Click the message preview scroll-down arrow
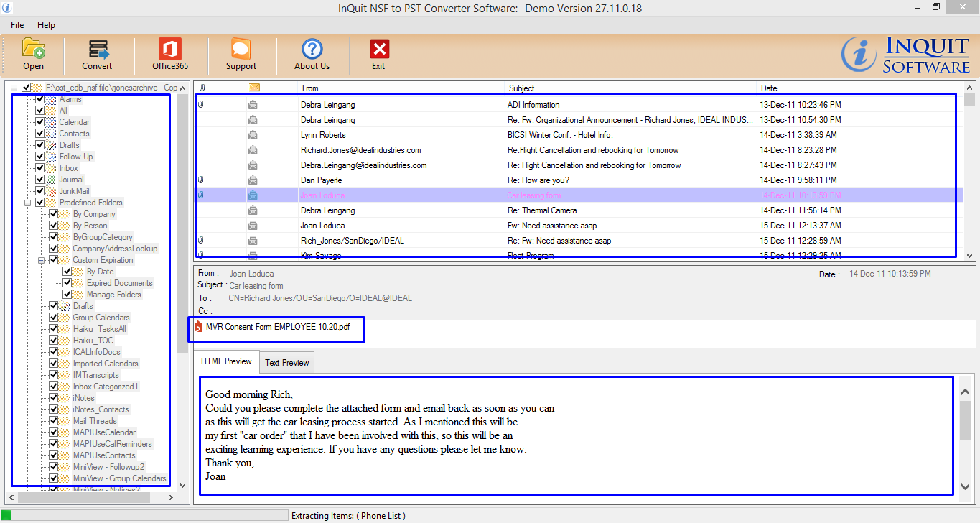Image resolution: width=980 pixels, height=523 pixels. (x=965, y=487)
